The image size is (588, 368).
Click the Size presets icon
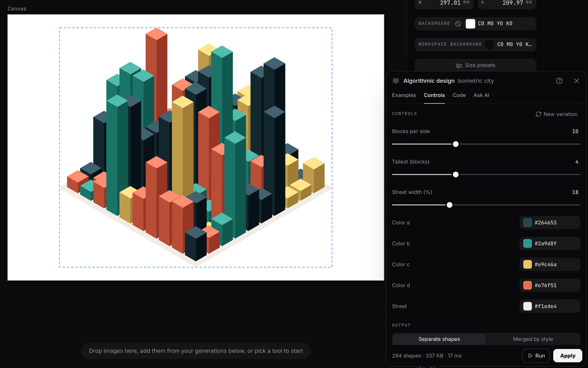pos(459,66)
